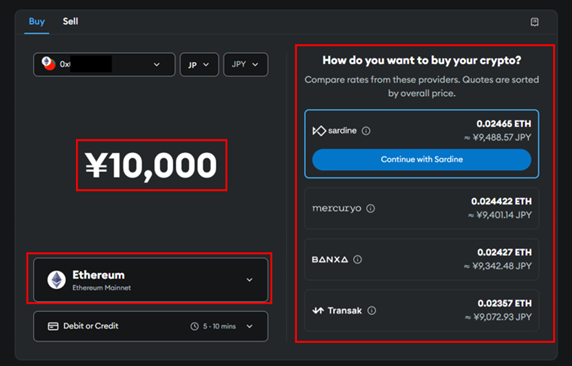
Task: Click Continue with Sardine button
Action: coord(422,159)
